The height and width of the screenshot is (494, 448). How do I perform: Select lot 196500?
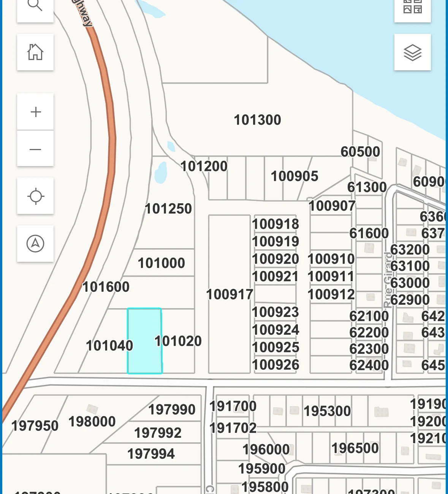pyautogui.click(x=355, y=448)
